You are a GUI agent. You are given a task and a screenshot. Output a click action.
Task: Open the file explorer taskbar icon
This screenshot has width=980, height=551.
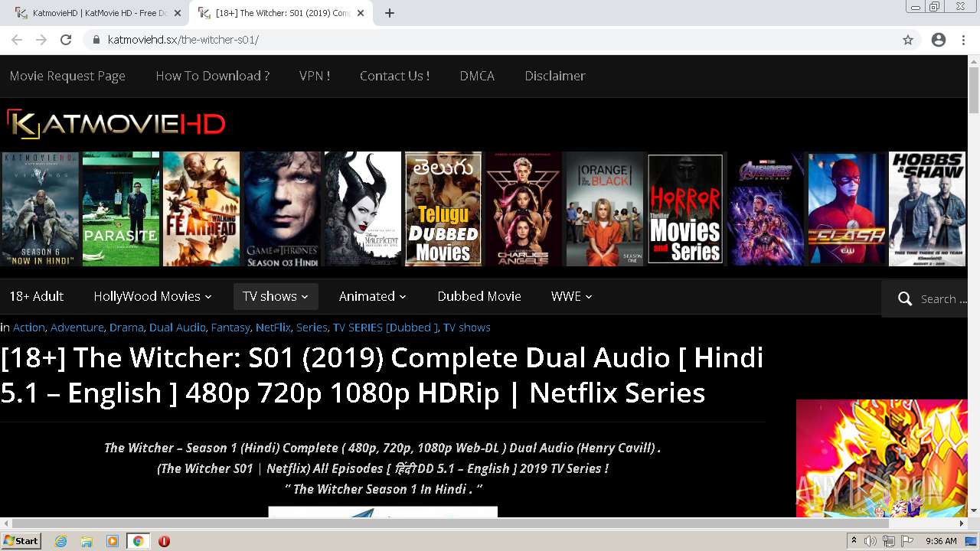pyautogui.click(x=87, y=541)
